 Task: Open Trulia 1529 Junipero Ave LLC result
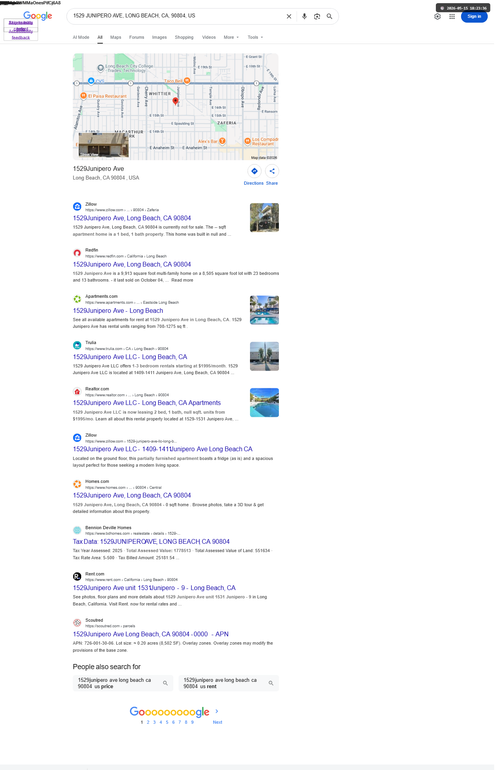pyautogui.click(x=130, y=357)
